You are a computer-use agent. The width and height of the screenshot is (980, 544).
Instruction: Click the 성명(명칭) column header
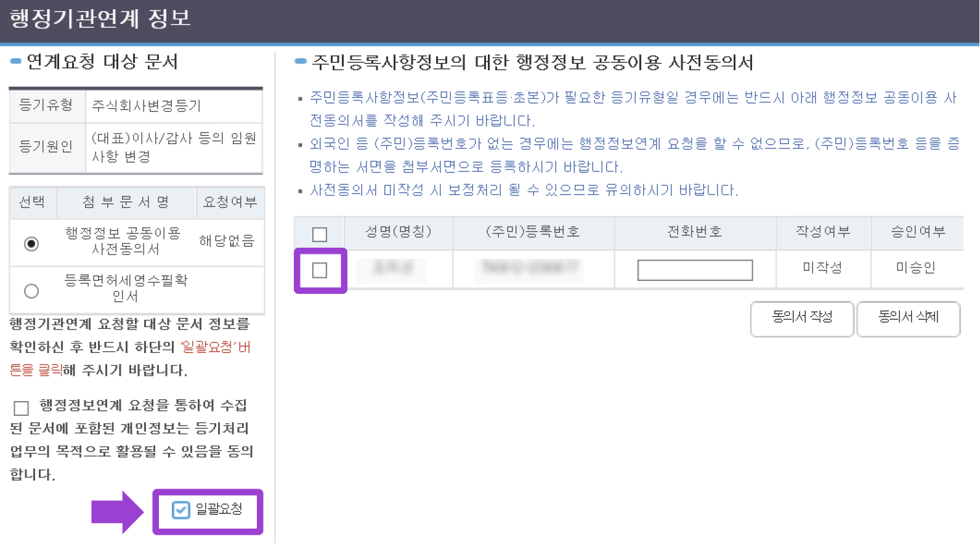click(x=399, y=232)
